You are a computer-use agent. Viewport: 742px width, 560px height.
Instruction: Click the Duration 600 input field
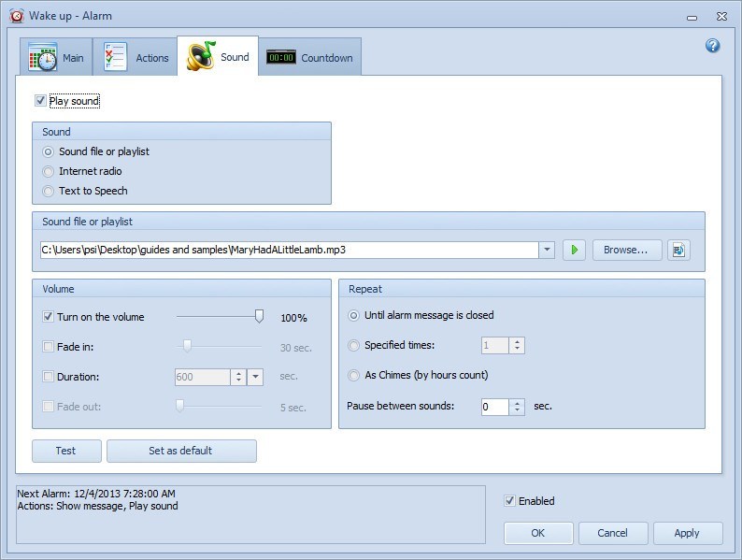(203, 377)
